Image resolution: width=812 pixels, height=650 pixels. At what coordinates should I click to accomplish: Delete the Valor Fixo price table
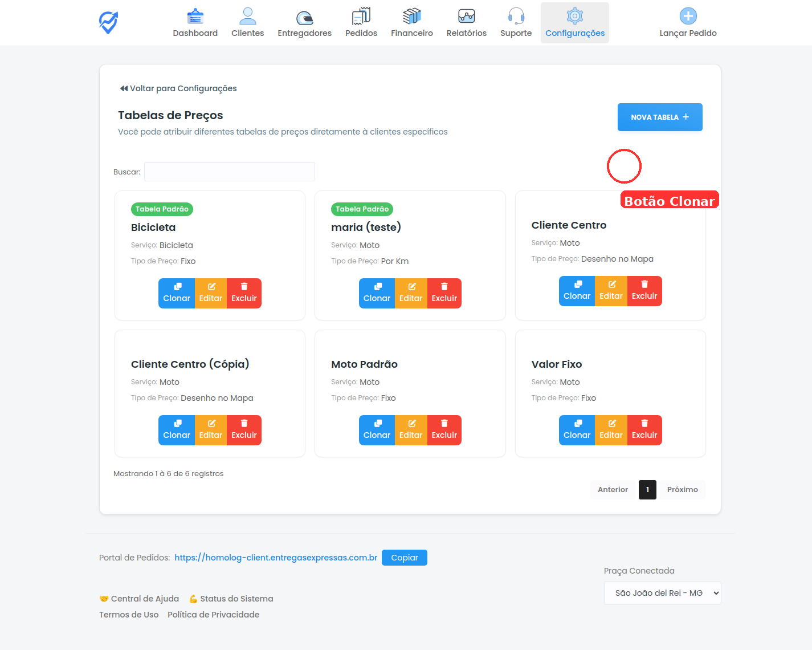click(x=644, y=430)
